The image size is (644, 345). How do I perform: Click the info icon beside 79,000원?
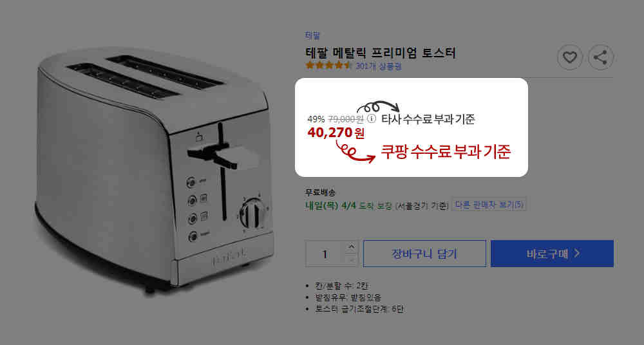pyautogui.click(x=372, y=118)
